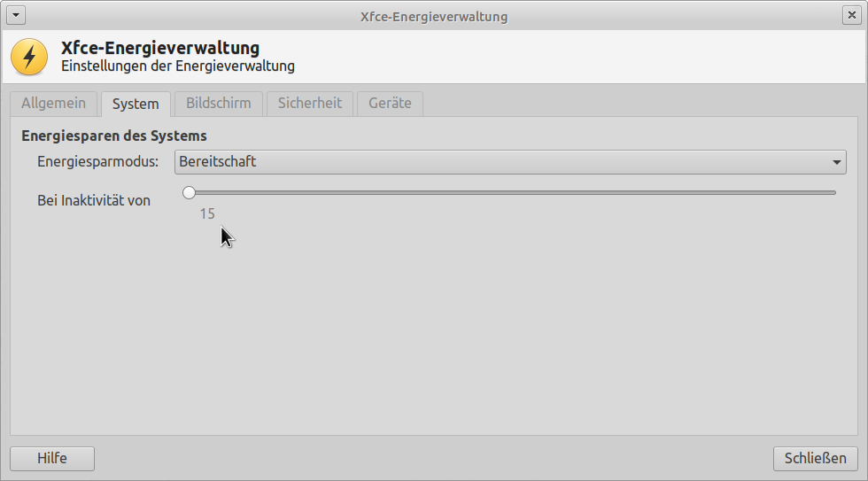Close the Xfce-Energieverwaltung window with X
This screenshot has width=868, height=481.
pyautogui.click(x=851, y=15)
